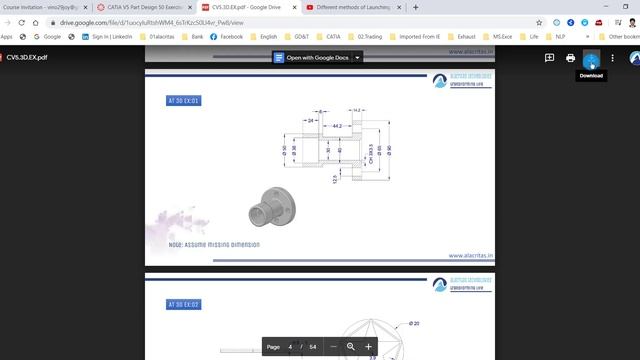Open English bookmarks folder
This screenshot has height=360, width=640.
(264, 37)
